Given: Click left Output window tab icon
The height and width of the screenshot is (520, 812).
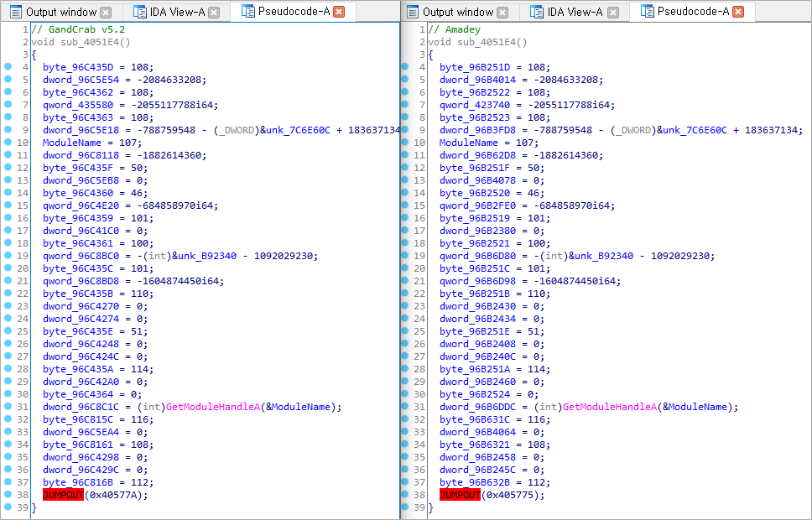Looking at the screenshot, I should click(x=16, y=12).
